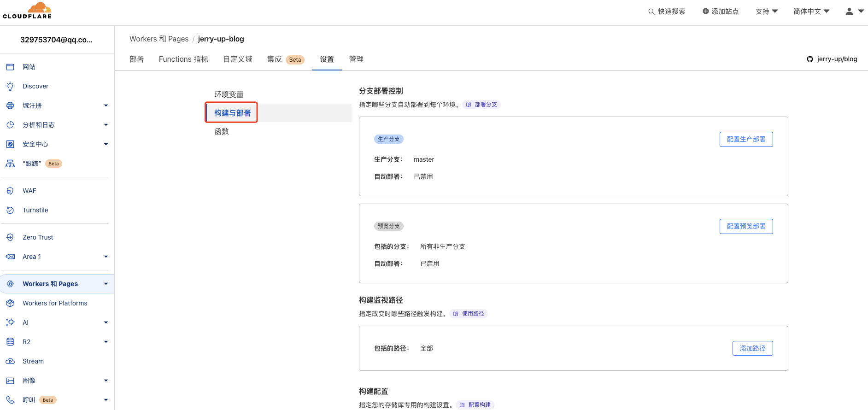Click the 跟踪 network icon
This screenshot has height=410, width=868.
click(10, 164)
